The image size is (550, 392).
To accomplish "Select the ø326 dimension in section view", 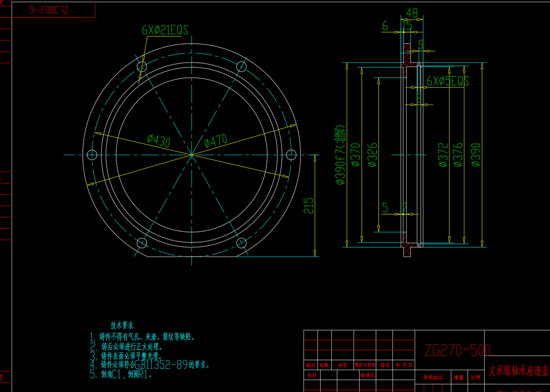I will coord(373,155).
